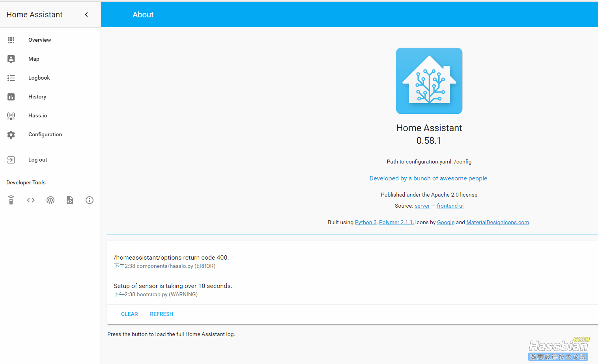Collapse the sidebar with the chevron
Image resolution: width=598 pixels, height=364 pixels.
point(86,15)
